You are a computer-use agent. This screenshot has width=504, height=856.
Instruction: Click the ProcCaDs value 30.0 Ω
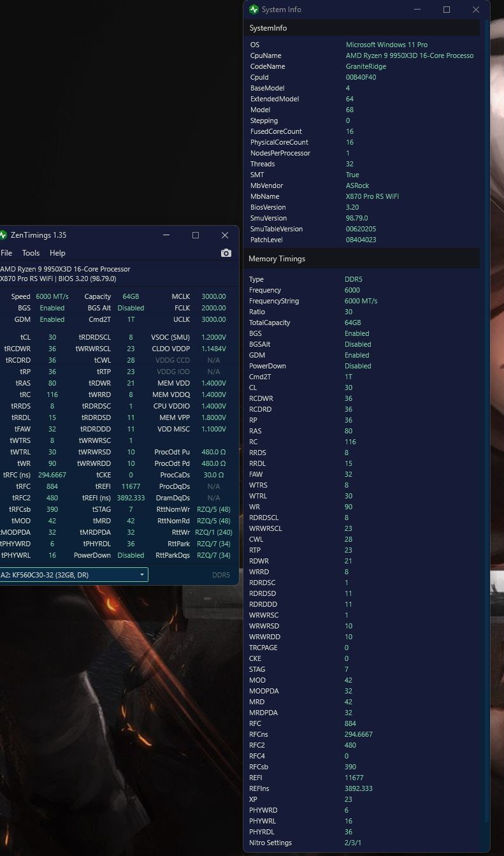click(213, 475)
